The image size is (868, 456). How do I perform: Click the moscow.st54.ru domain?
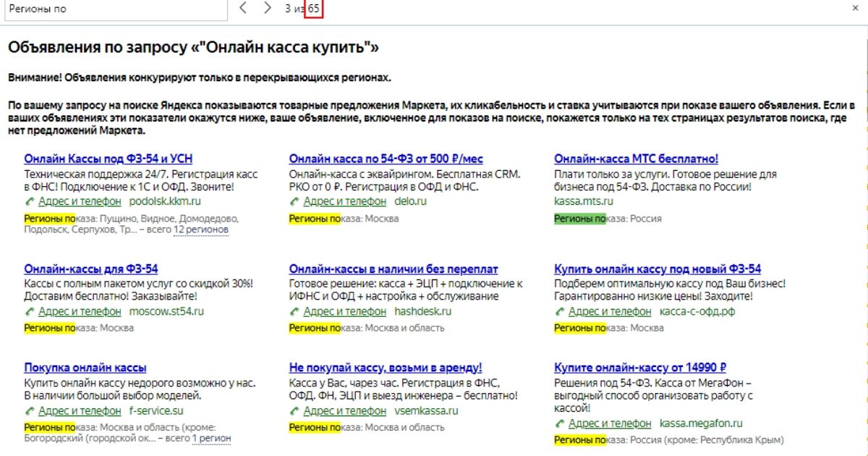166,312
